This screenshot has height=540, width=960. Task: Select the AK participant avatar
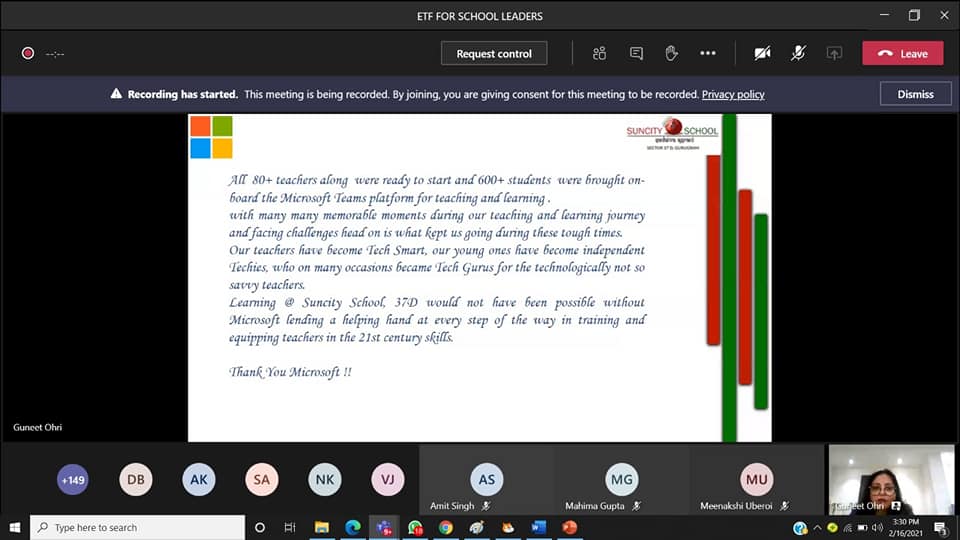pos(199,479)
